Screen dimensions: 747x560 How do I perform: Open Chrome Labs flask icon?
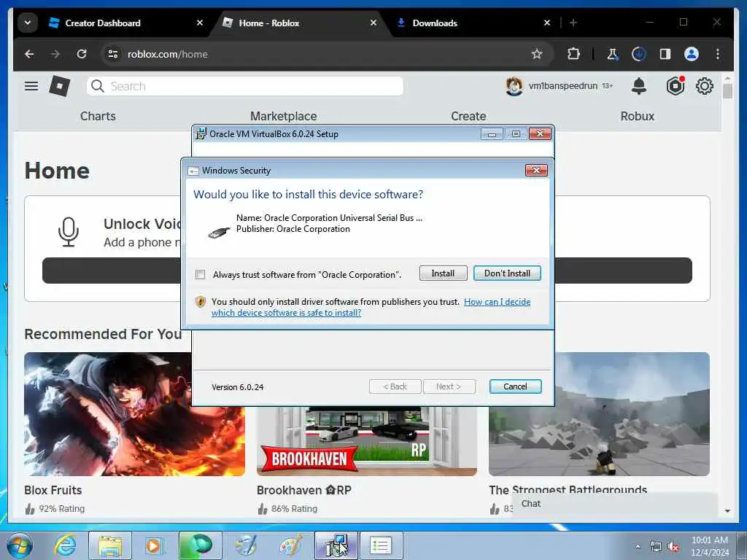[612, 54]
